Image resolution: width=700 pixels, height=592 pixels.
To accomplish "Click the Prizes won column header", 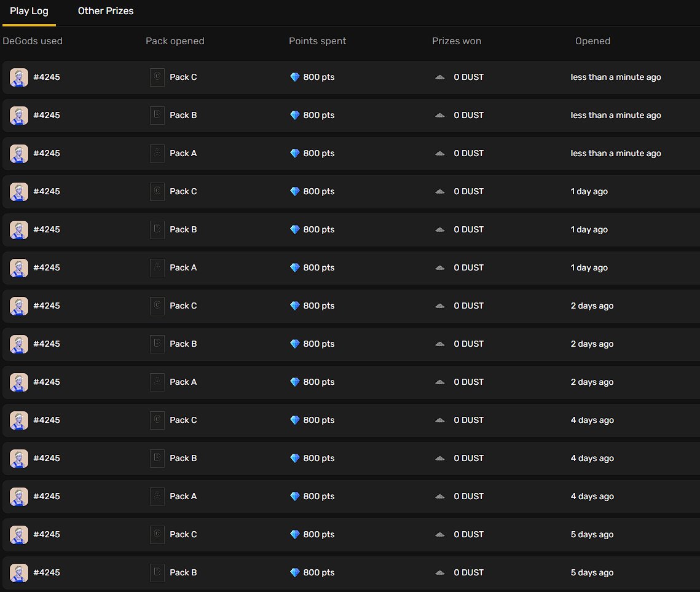I will tap(457, 41).
